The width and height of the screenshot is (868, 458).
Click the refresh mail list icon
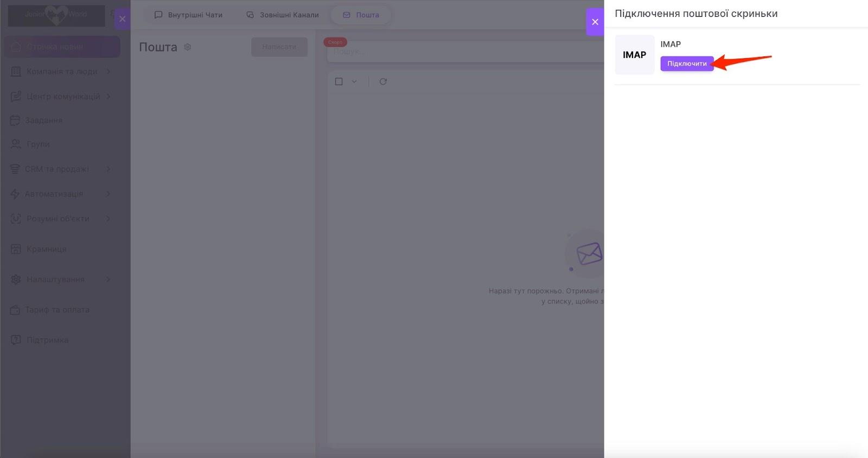[383, 81]
